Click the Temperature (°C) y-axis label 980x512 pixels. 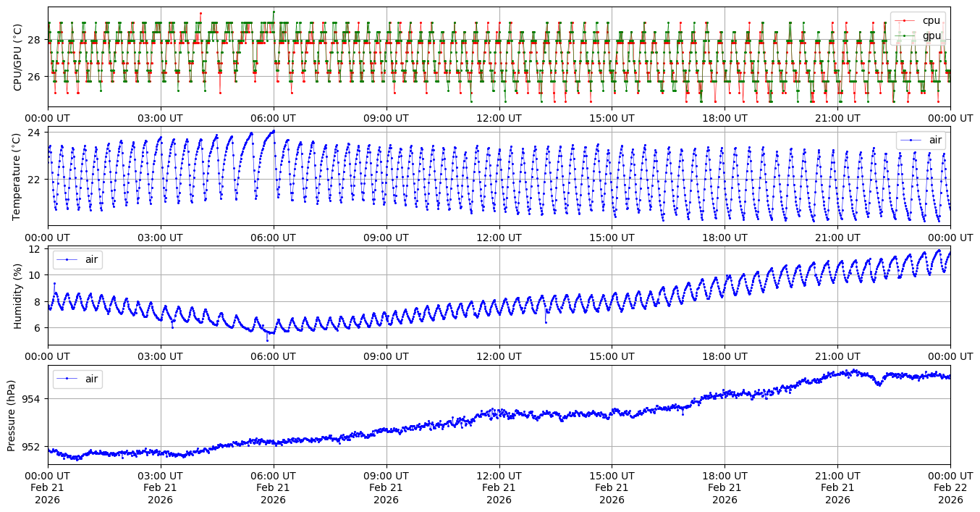pos(18,175)
